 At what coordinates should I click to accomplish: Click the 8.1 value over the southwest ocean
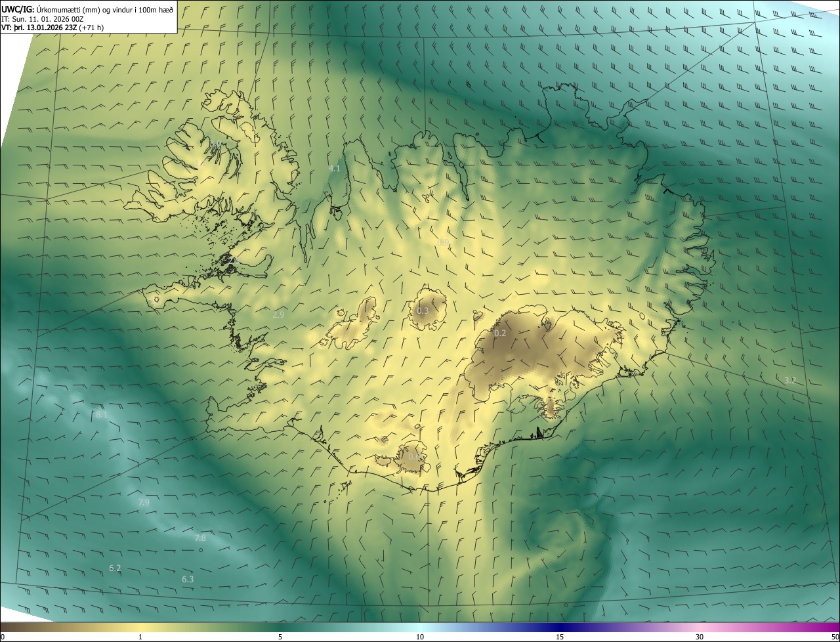(102, 415)
